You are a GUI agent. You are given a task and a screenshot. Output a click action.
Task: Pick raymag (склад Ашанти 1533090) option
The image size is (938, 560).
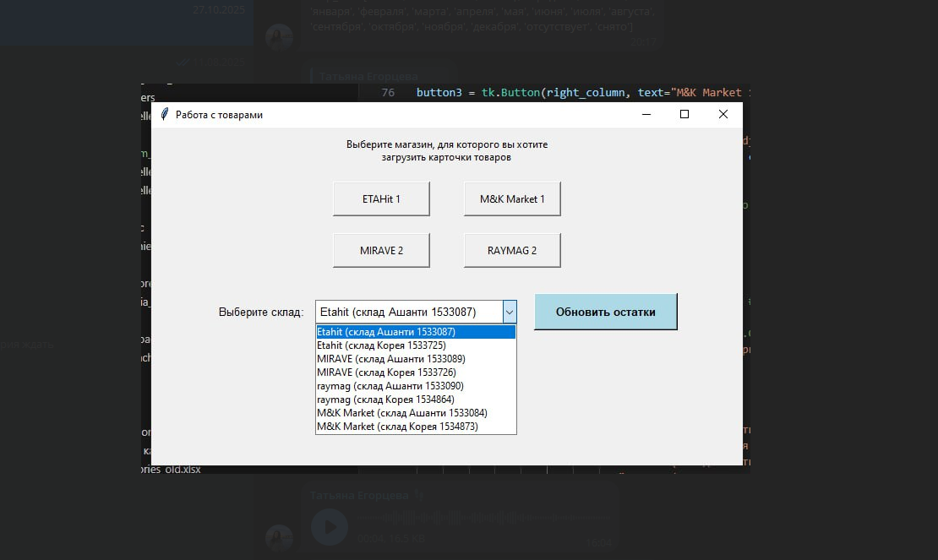[x=416, y=386]
